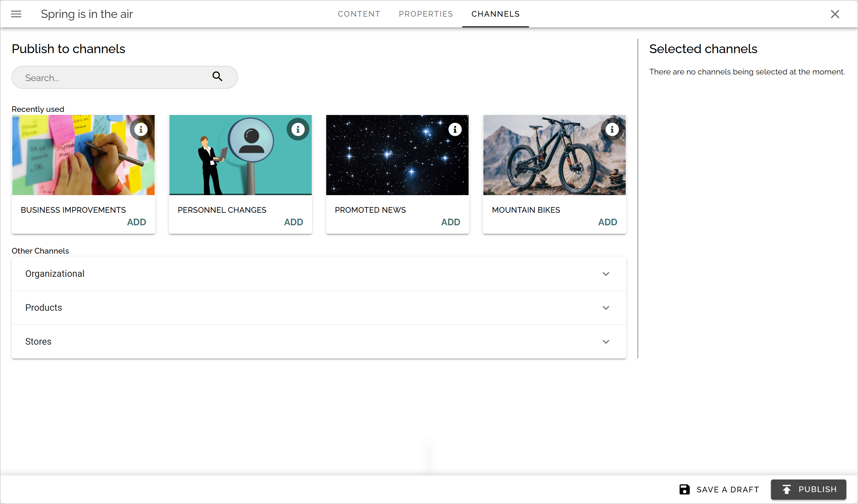Open the Promoted News starry sky thumbnail
The image size is (858, 504).
coord(397,155)
